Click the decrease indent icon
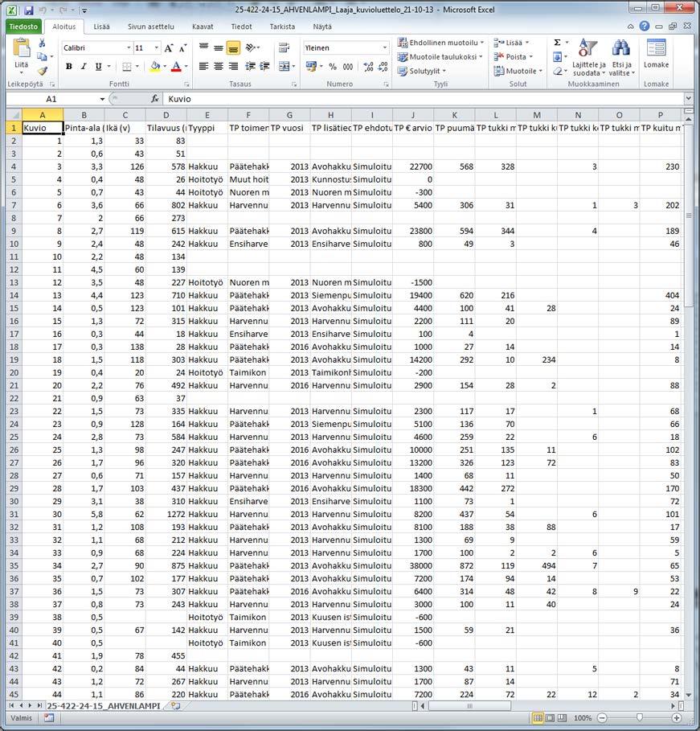700x731 pixels. point(250,66)
